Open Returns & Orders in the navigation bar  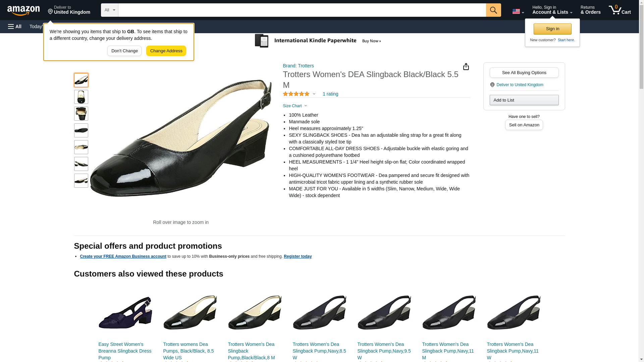tap(590, 10)
